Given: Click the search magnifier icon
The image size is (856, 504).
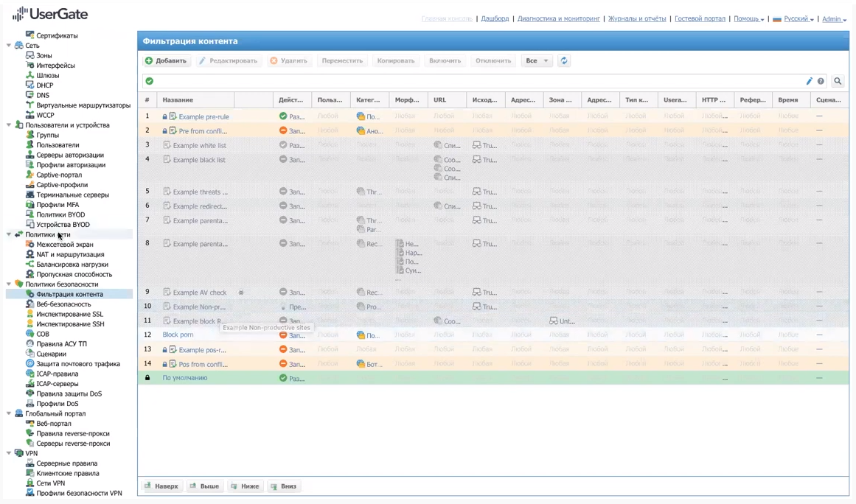Looking at the screenshot, I should point(838,82).
